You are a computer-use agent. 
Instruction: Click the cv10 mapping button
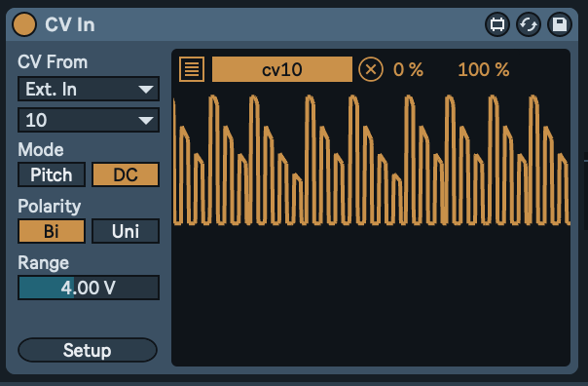(x=282, y=69)
